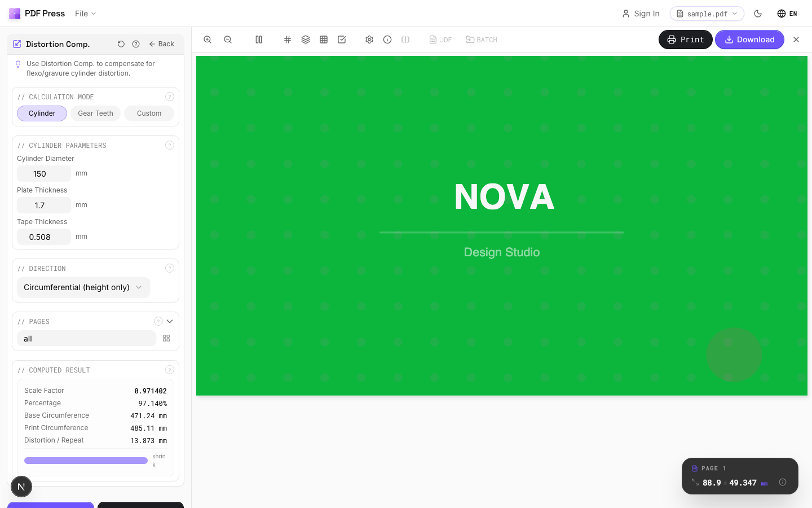This screenshot has width=812, height=508.
Task: Open the page selector grid icon
Action: pos(166,338)
